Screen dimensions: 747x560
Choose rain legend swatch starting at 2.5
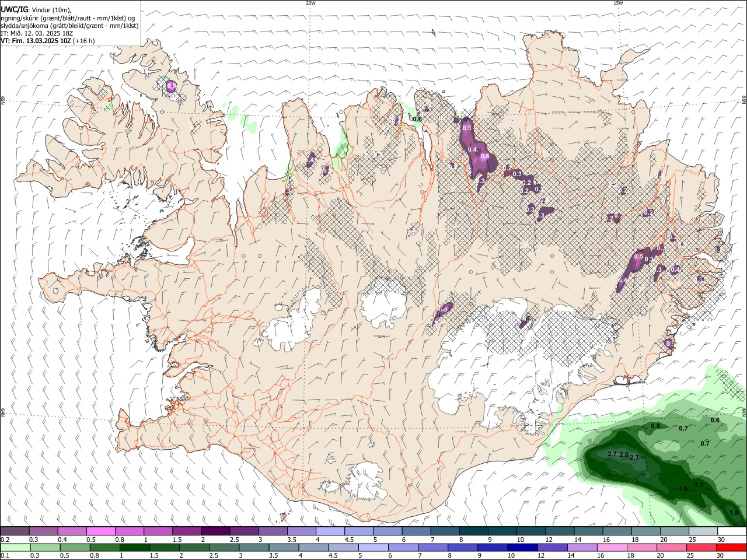pos(224,547)
